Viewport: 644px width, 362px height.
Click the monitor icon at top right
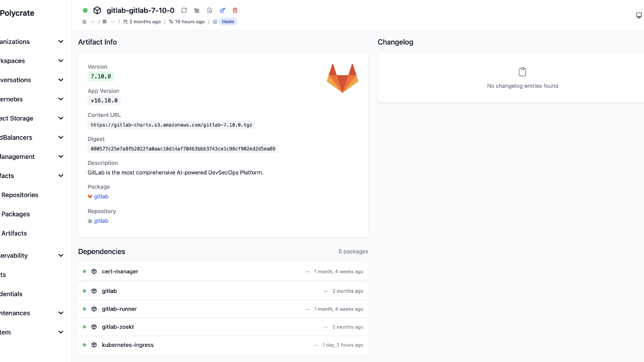(x=639, y=15)
